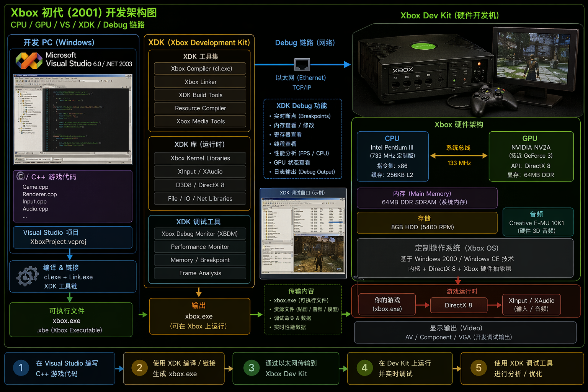Select the GPU NVIDIA NV2A box

point(531,157)
